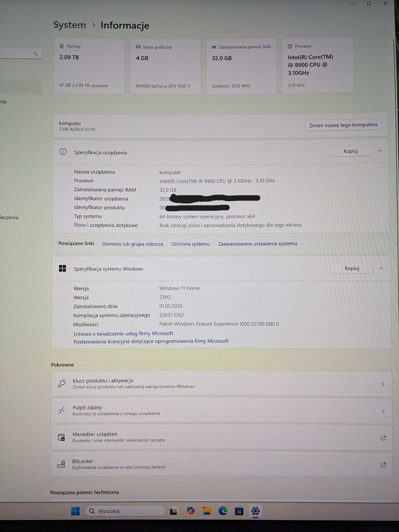Open Task View on the taskbar
The width and height of the screenshot is (399, 532).
coord(174,511)
